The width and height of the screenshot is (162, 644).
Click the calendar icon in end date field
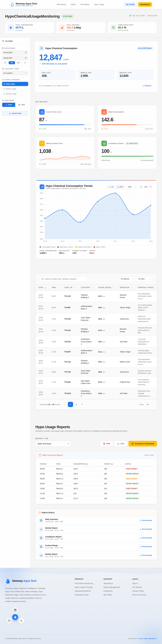point(25,58)
